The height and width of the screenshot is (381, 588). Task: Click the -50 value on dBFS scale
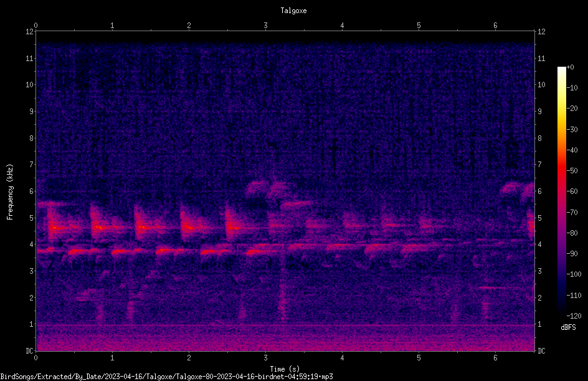[x=572, y=171]
